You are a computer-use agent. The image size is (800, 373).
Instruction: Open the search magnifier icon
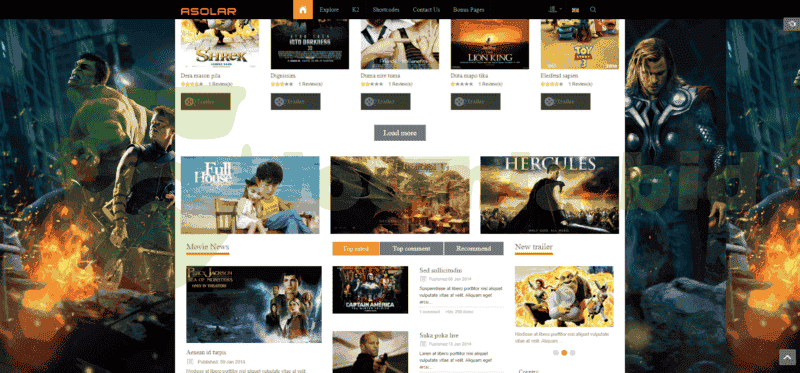(592, 9)
